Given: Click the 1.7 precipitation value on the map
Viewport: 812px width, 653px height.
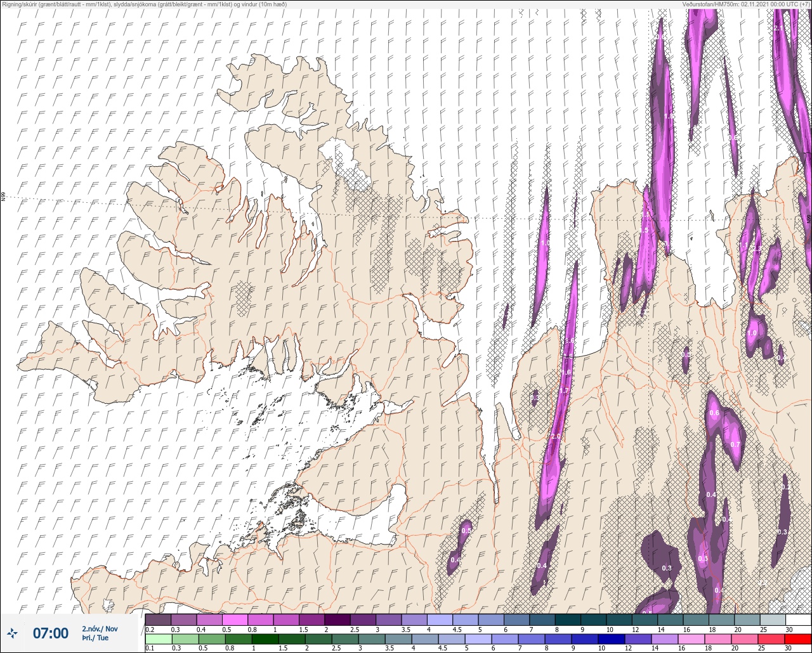Looking at the screenshot, I should click(x=564, y=391).
